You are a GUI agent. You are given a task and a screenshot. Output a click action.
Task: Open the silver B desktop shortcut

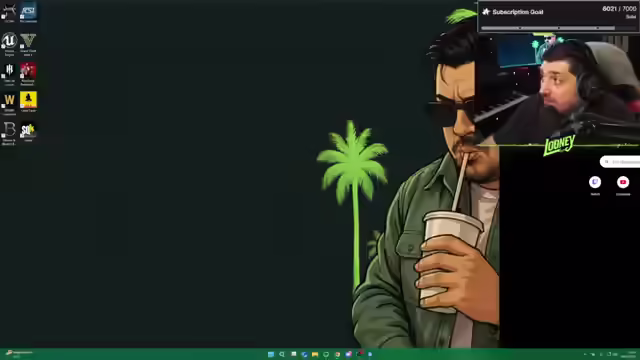click(9, 133)
